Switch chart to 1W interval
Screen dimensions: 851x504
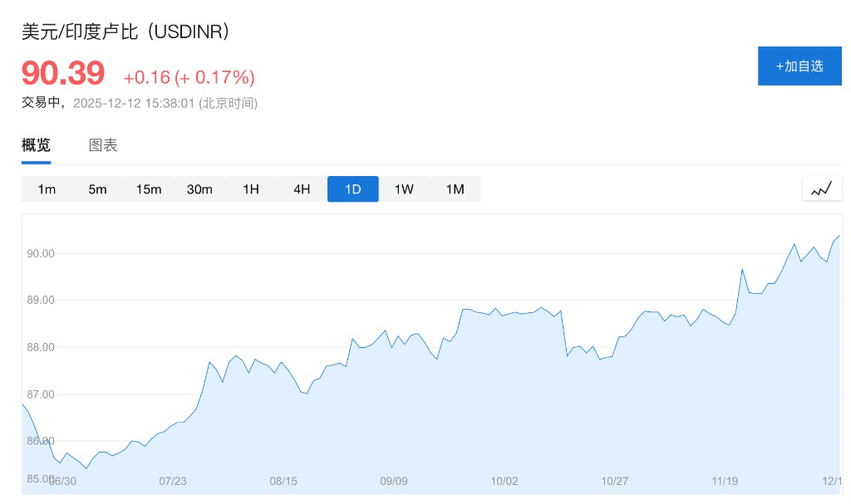click(404, 189)
